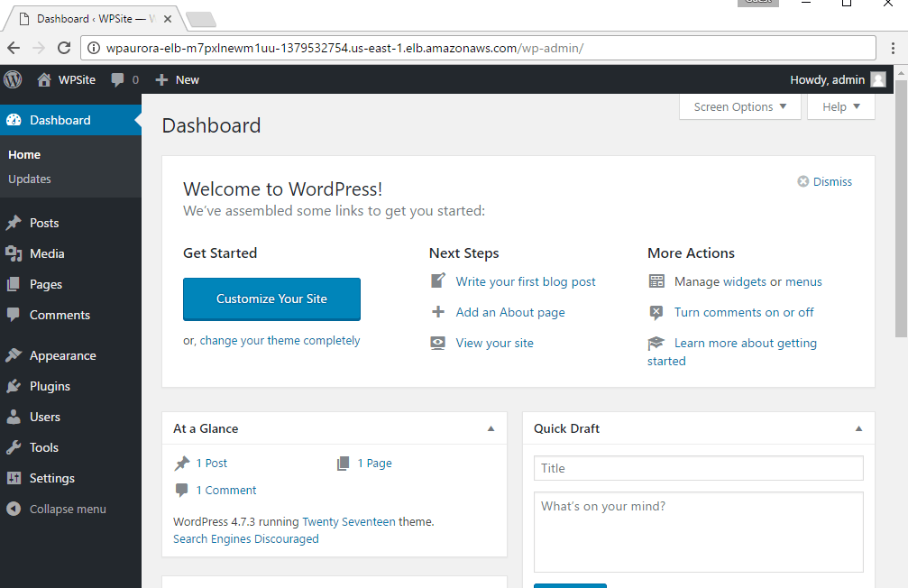Open the comments bubble icon in admin bar
This screenshot has height=588, width=908.
[x=117, y=80]
